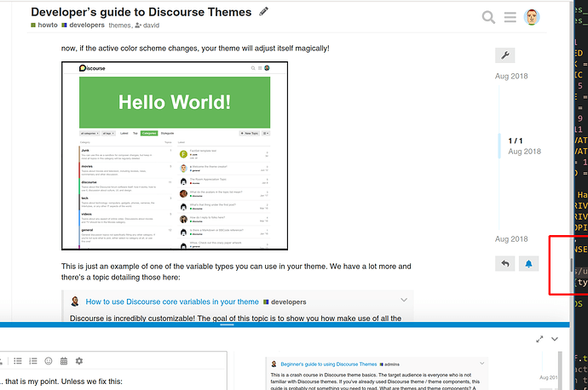The height and width of the screenshot is (390, 588).
Task: Jump to the bottom Aug 2018 date on the timeline
Action: pos(511,239)
